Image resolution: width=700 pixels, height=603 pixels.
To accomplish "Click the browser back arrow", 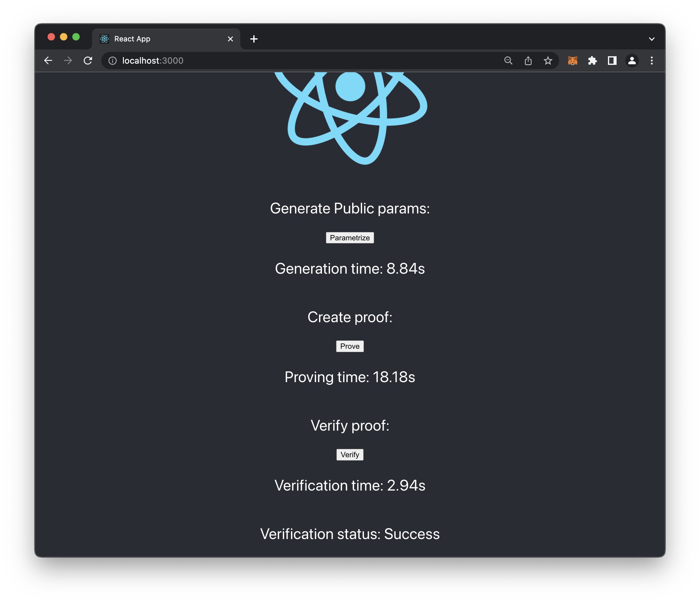I will coord(48,61).
